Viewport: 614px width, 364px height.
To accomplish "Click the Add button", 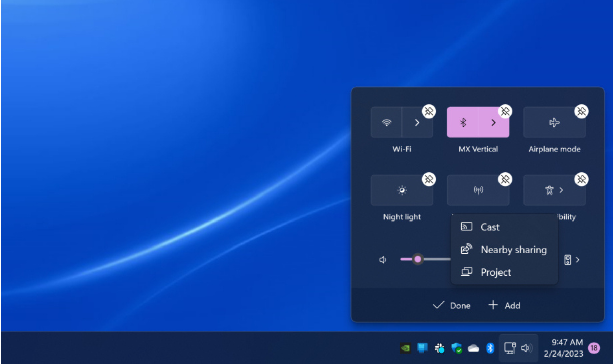I will (x=504, y=305).
